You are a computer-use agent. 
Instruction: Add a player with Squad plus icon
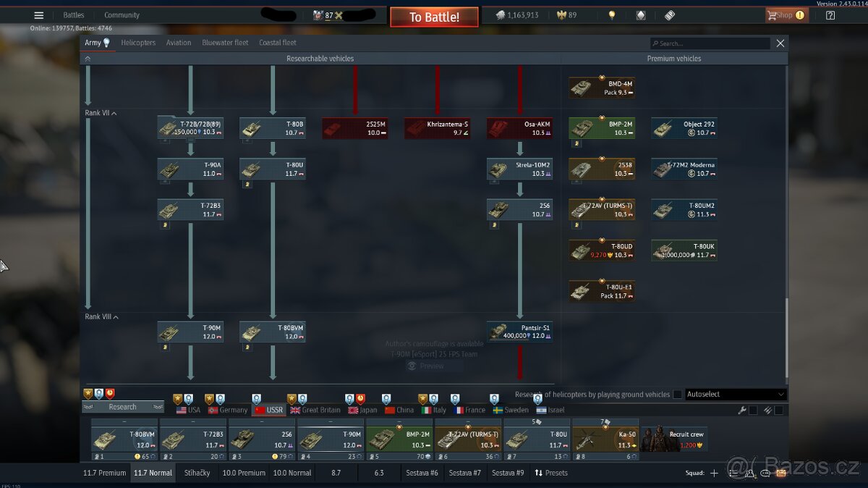pyautogui.click(x=714, y=473)
